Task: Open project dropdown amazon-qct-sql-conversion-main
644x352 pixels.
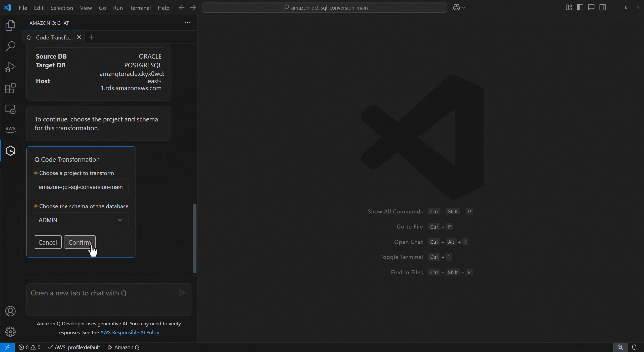Action: [x=81, y=187]
